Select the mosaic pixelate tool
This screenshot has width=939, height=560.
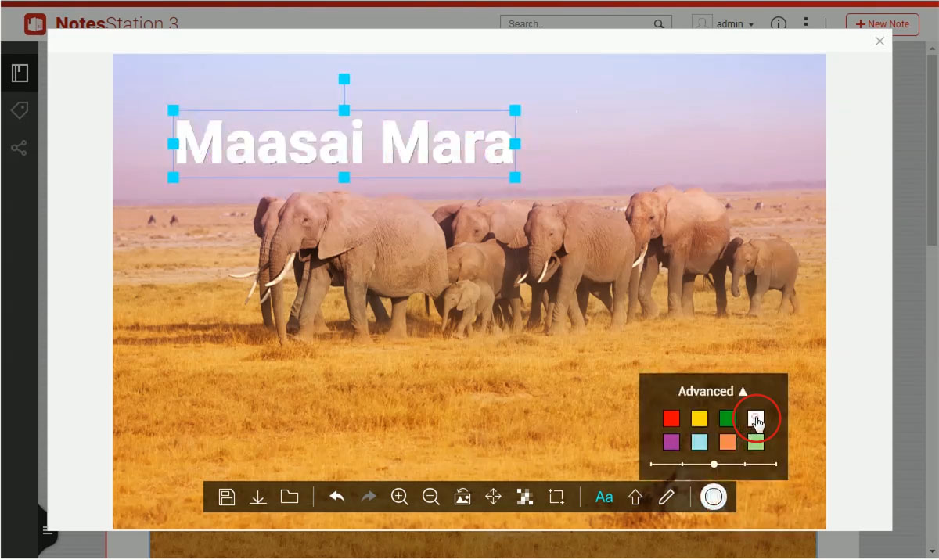pos(525,497)
